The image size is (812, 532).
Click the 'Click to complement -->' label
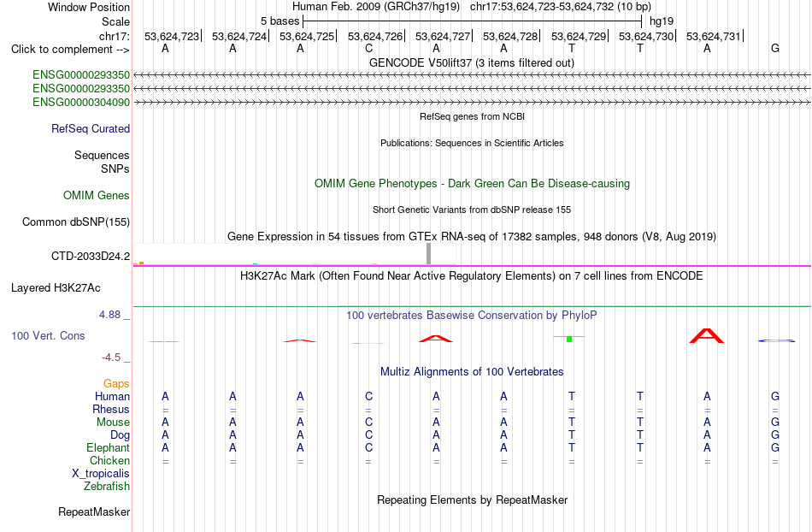[70, 50]
